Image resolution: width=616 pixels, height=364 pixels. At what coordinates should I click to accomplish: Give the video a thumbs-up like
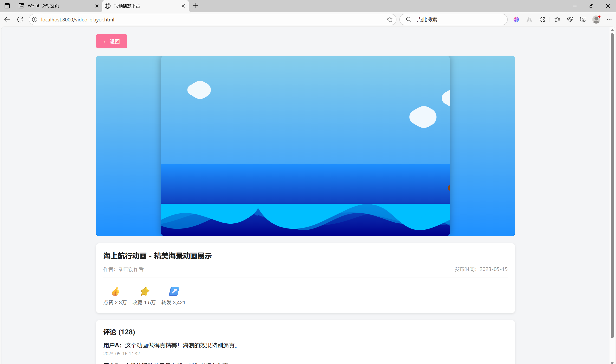click(x=115, y=291)
